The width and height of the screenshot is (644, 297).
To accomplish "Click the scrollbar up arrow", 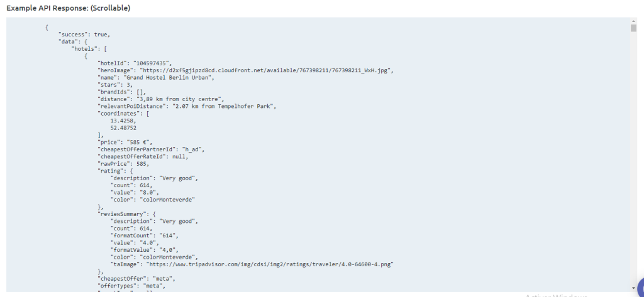I will tap(633, 21).
